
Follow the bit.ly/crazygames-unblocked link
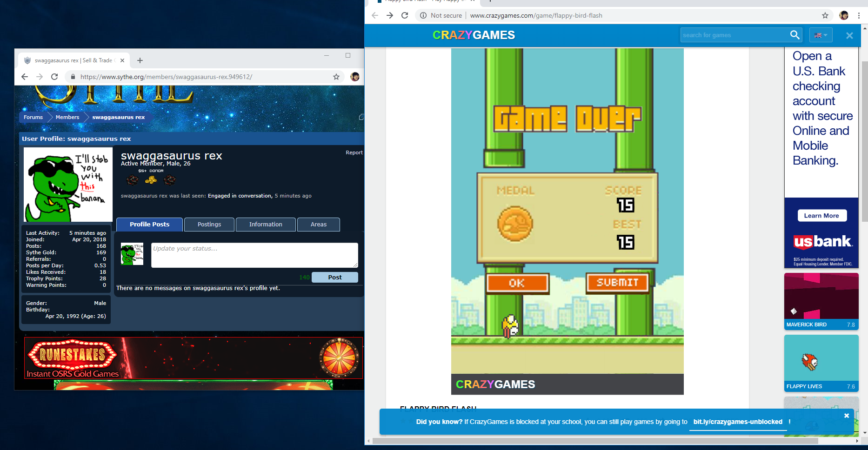[738, 422]
